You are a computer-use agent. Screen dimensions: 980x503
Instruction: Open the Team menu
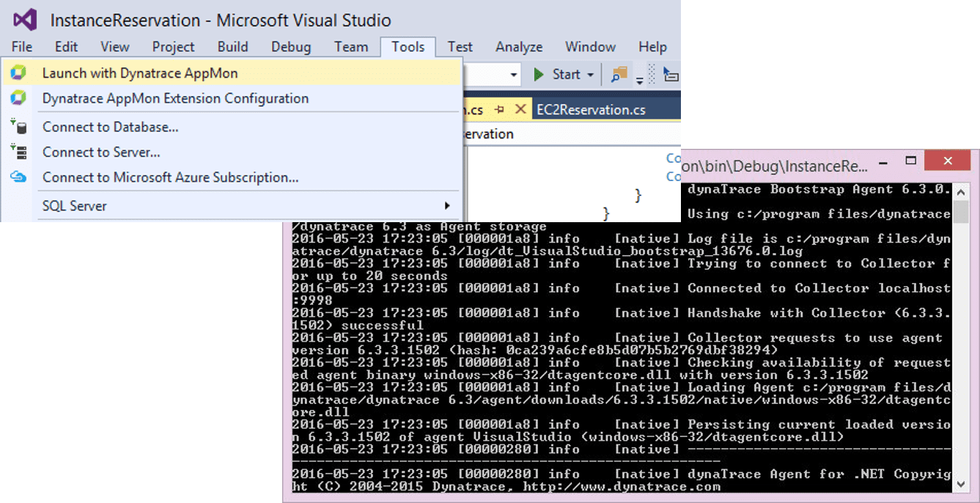coord(351,47)
